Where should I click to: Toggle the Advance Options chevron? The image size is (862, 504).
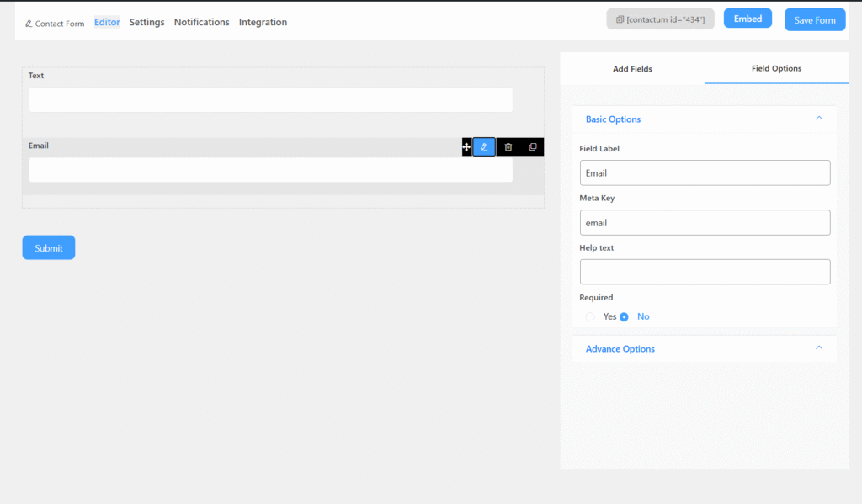click(818, 348)
